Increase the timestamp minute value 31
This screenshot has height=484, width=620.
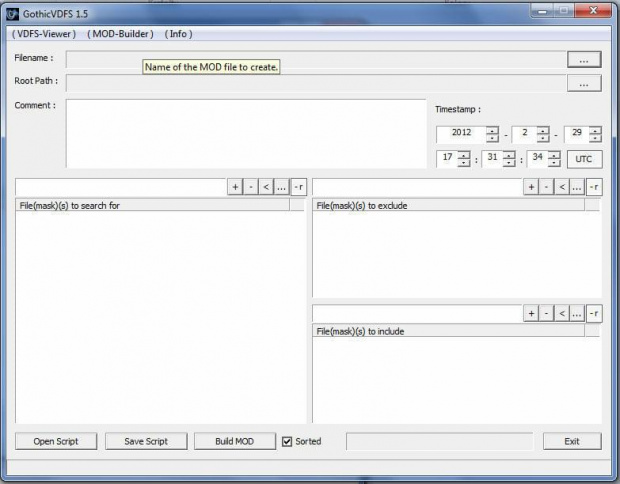(509, 155)
